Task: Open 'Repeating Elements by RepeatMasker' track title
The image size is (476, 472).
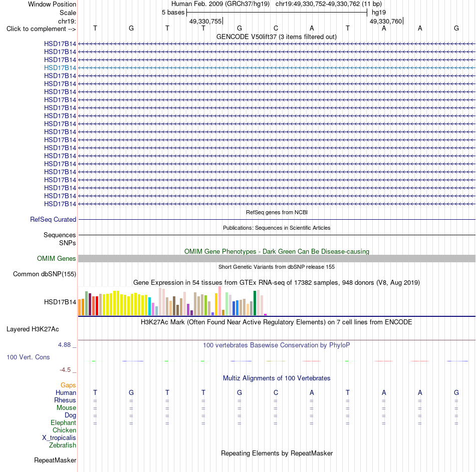Action: point(277,453)
